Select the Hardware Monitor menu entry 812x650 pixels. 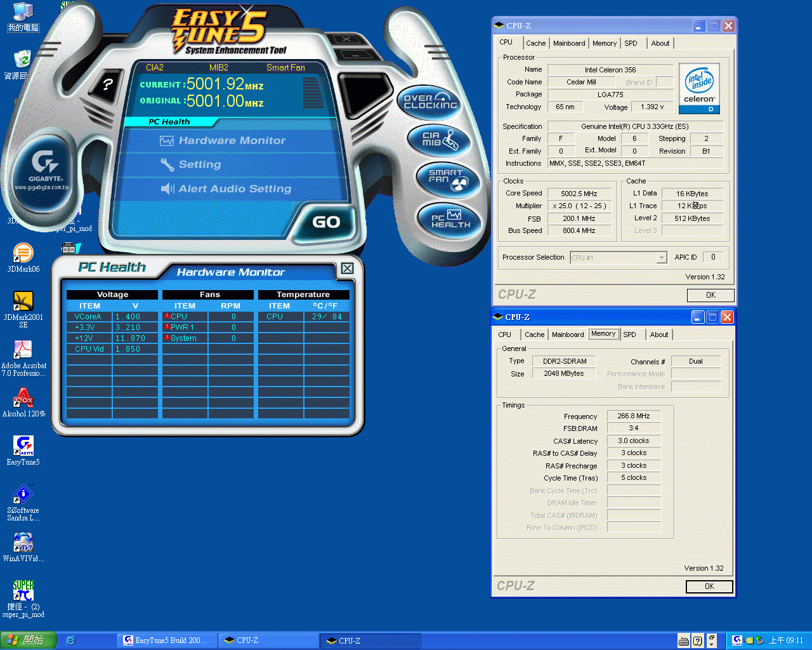tap(223, 141)
